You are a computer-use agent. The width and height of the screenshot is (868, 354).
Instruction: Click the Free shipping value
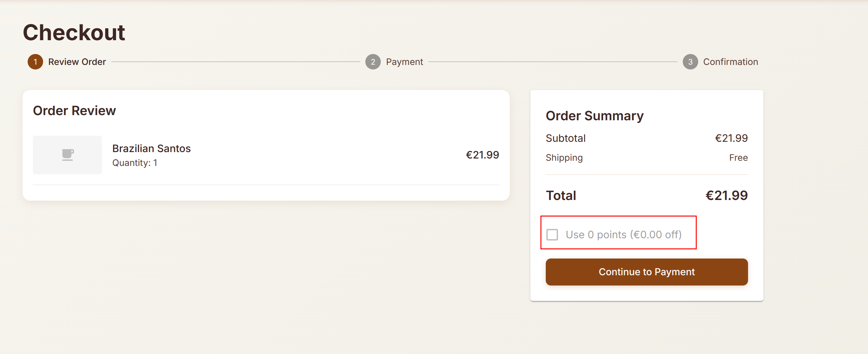(738, 158)
